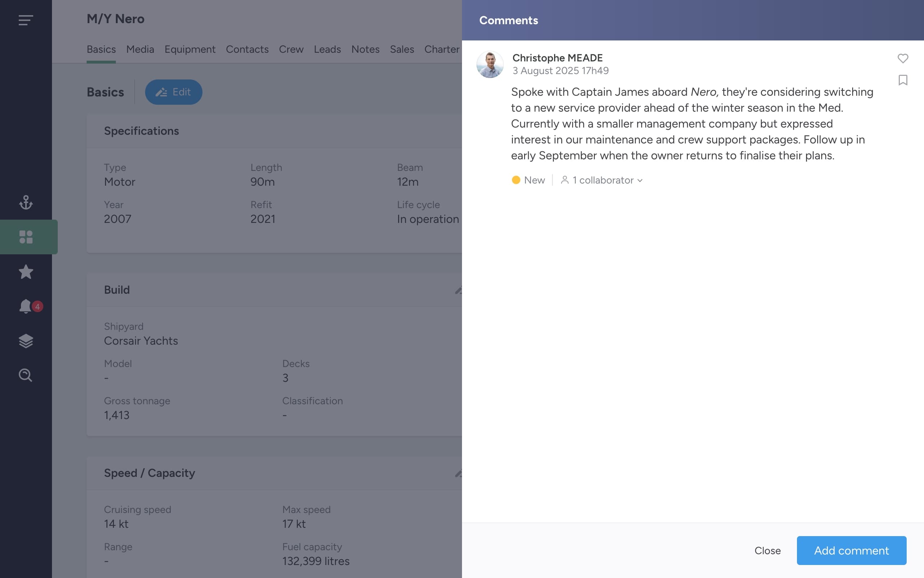Click the Life cycle value In operation
This screenshot has width=924, height=578.
[428, 219]
